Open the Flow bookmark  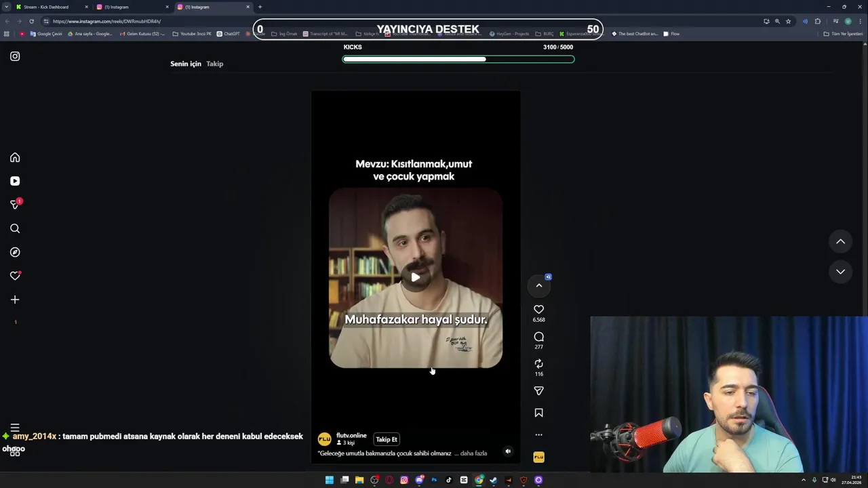point(671,34)
